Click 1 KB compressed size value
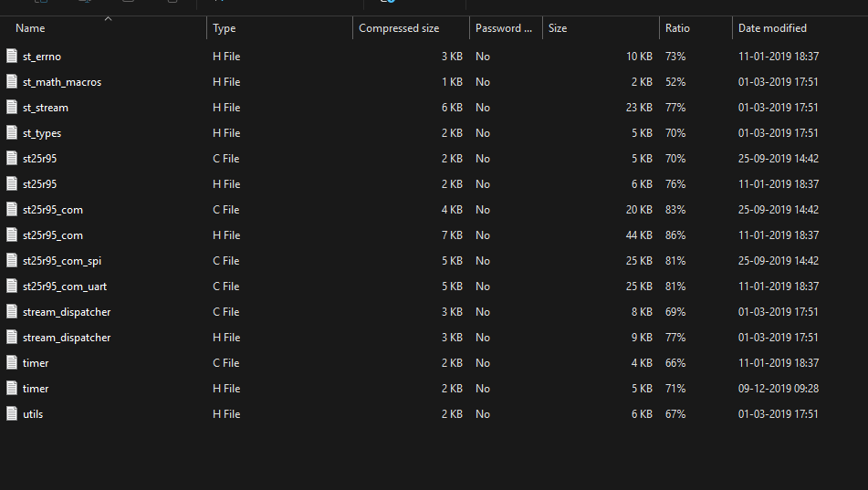Image resolution: width=868 pixels, height=490 pixels. pos(452,82)
